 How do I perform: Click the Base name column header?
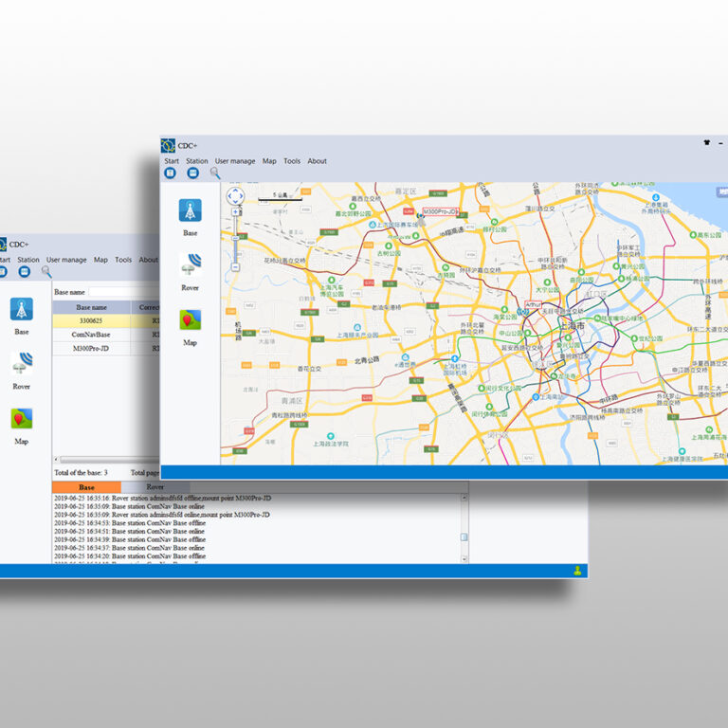[x=91, y=307]
